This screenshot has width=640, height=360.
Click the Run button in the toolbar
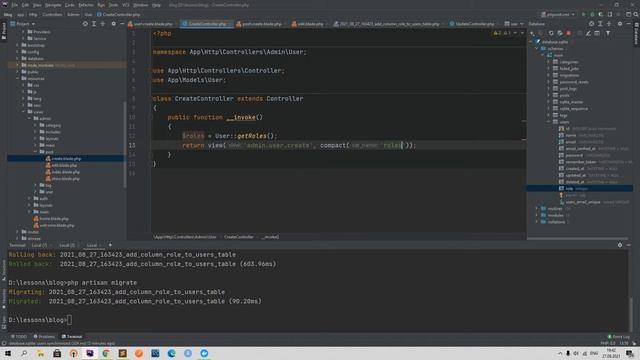[x=584, y=14]
